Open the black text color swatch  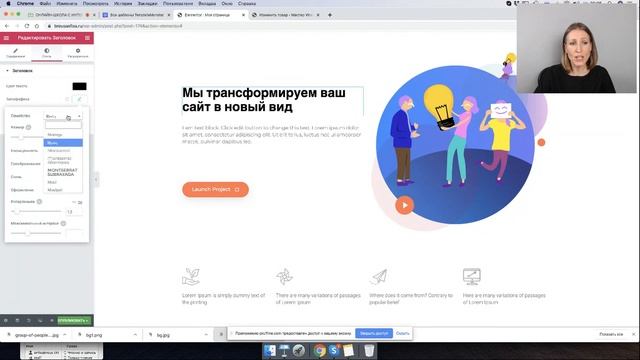pos(79,86)
